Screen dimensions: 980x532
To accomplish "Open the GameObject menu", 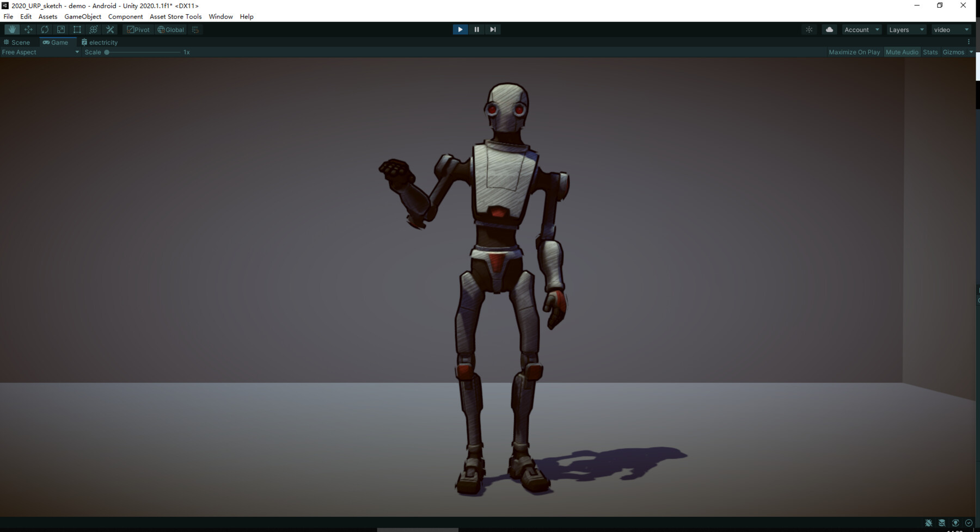I will (x=83, y=16).
